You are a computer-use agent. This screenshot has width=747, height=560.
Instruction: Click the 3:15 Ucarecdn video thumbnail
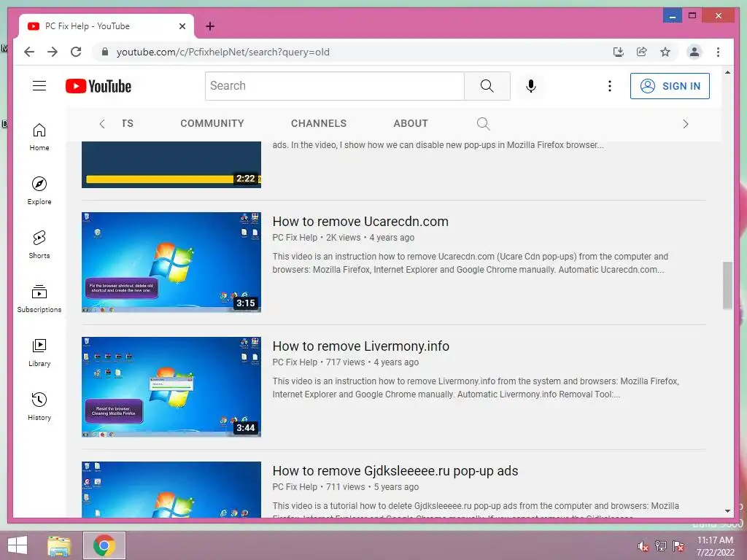(x=171, y=262)
